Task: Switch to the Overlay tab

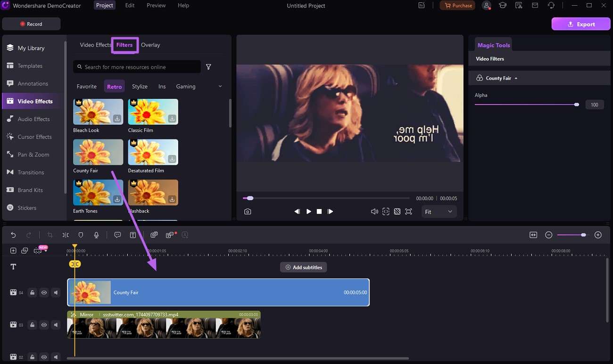Action: coord(150,45)
